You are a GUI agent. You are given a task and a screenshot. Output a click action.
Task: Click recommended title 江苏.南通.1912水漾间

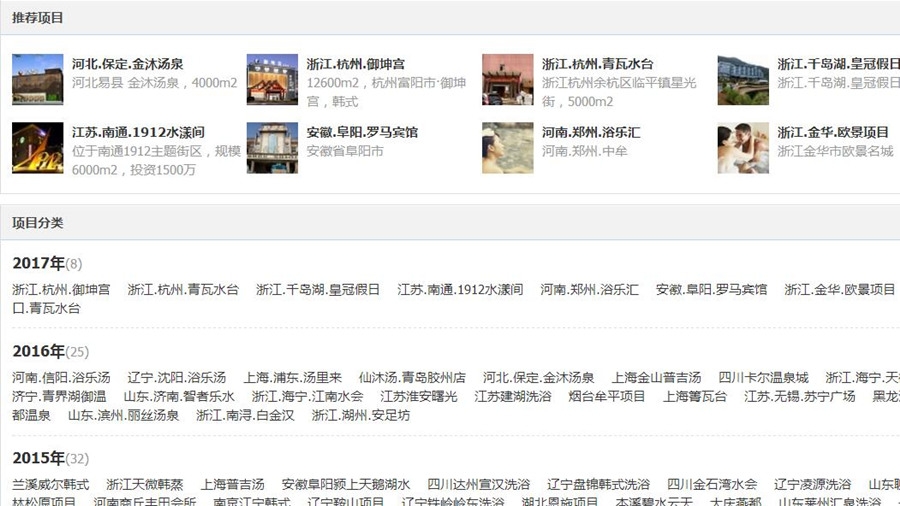pos(138,132)
